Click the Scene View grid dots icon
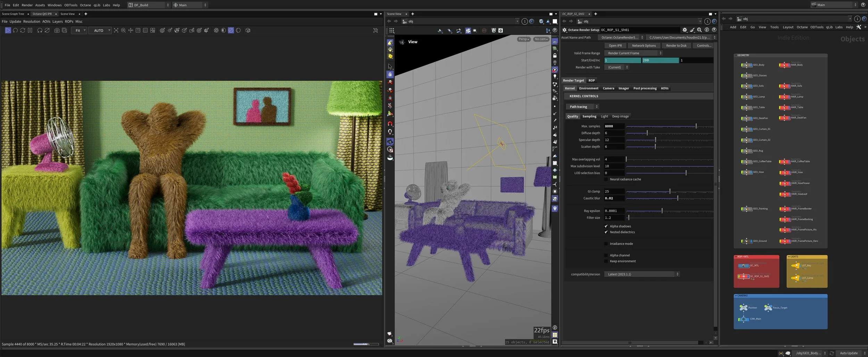The height and width of the screenshot is (357, 868). point(392,30)
